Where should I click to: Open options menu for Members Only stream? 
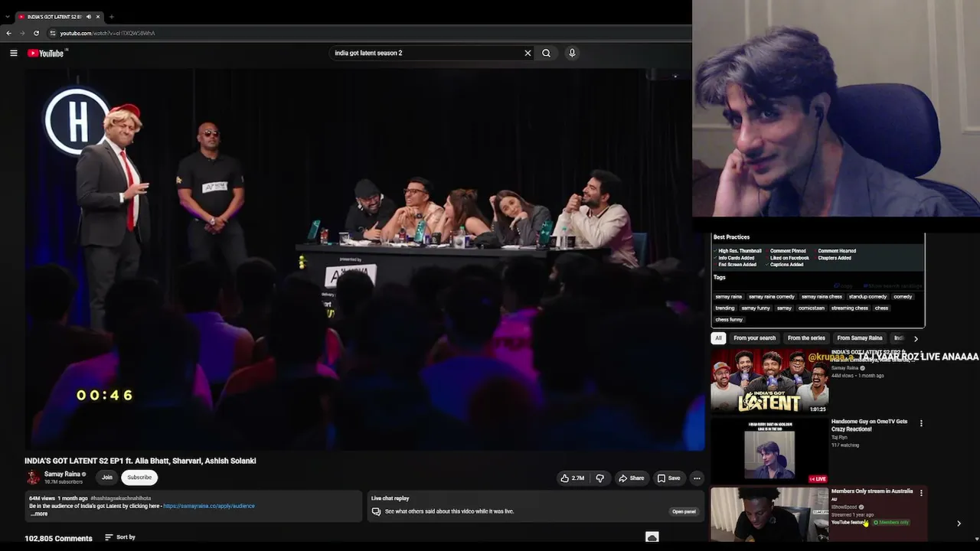[921, 493]
